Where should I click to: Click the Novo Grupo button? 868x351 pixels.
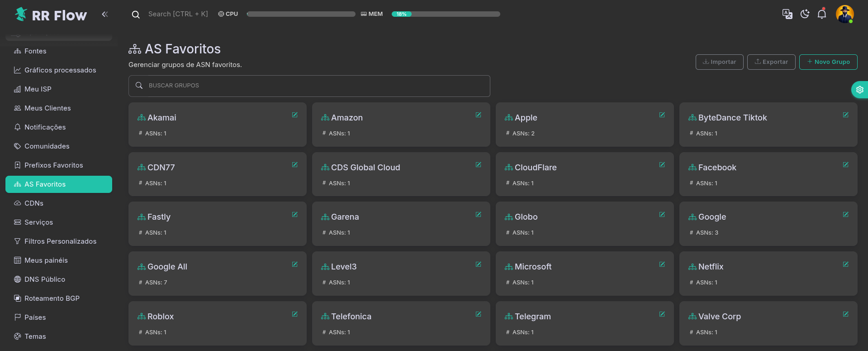[828, 62]
